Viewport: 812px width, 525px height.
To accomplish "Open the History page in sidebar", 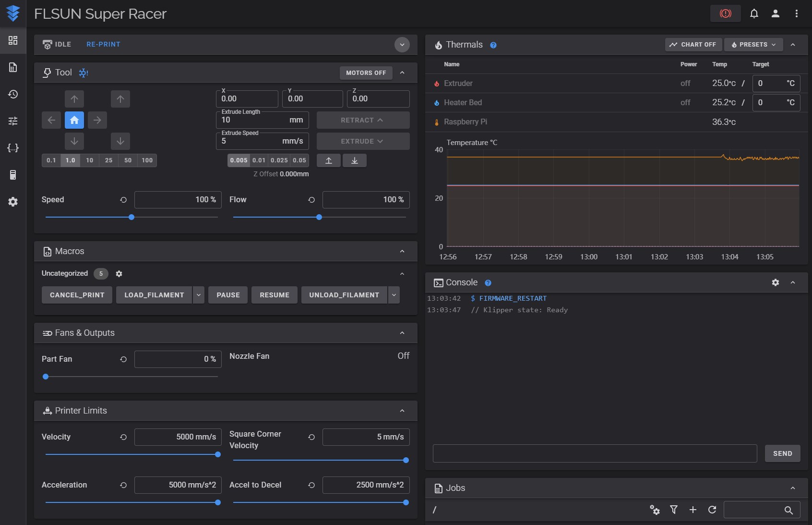I will click(13, 94).
